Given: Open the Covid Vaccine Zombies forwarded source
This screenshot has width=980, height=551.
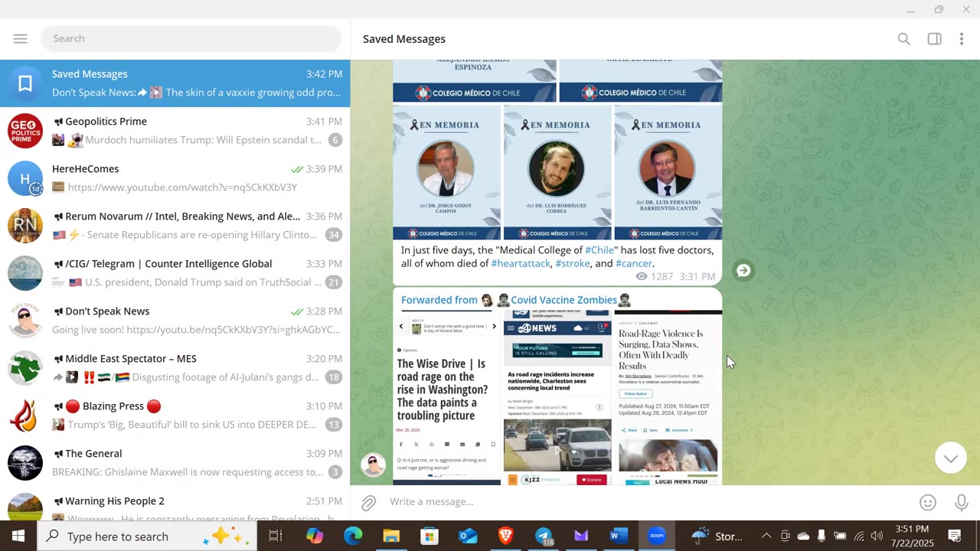Looking at the screenshot, I should (x=564, y=300).
